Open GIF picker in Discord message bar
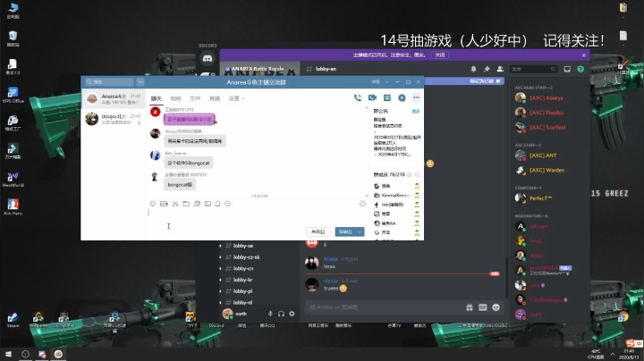This screenshot has height=361, width=644. point(483,307)
